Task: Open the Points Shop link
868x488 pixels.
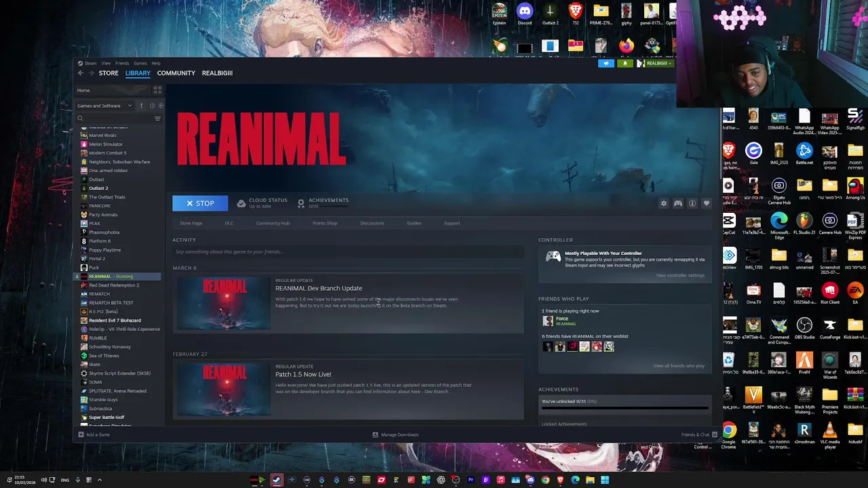Action: click(x=325, y=223)
